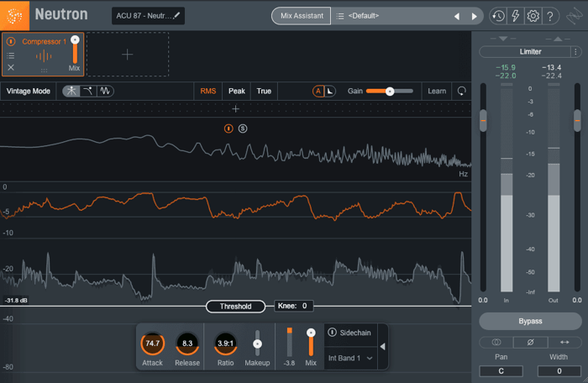Viewport: 588px width, 383px height.
Task: Click the -3.8 gain reduction value
Action: pyautogui.click(x=289, y=363)
